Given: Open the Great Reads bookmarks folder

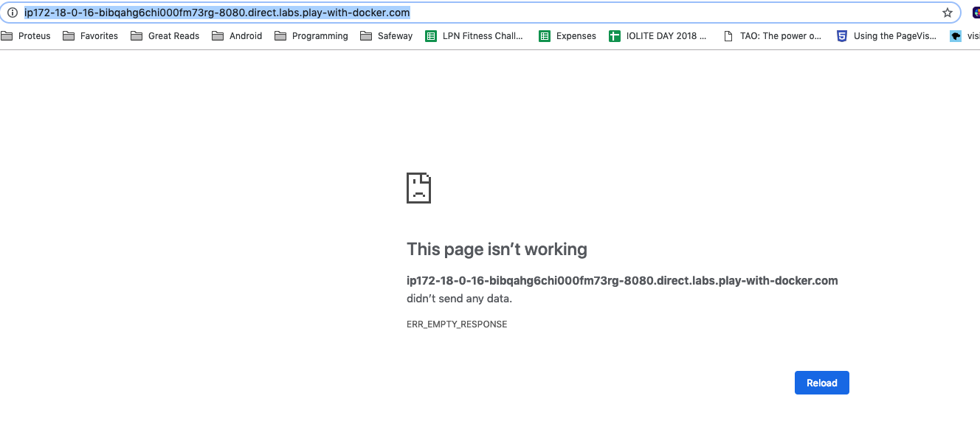Looking at the screenshot, I should (x=165, y=35).
